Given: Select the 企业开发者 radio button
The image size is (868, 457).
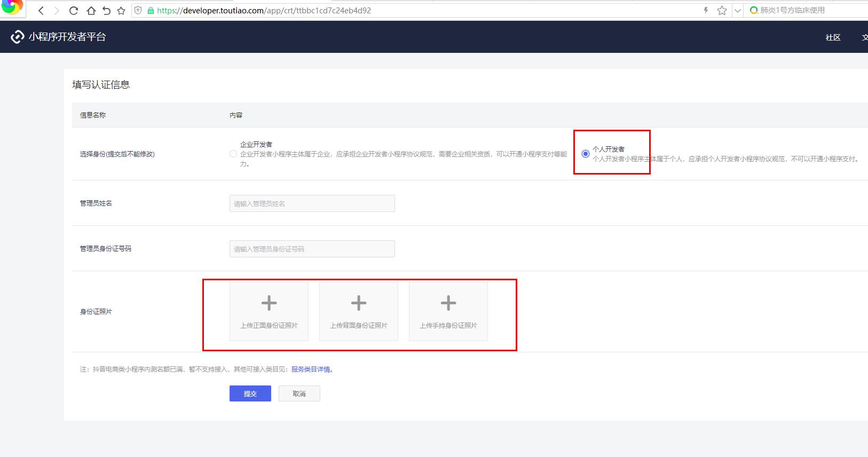Looking at the screenshot, I should point(233,154).
